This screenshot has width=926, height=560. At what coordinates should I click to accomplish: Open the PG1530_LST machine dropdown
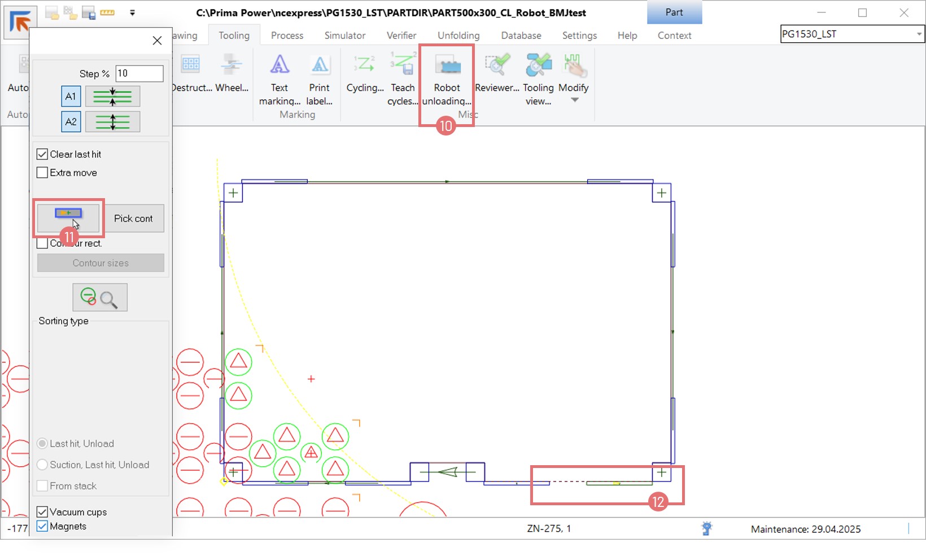pyautogui.click(x=919, y=34)
